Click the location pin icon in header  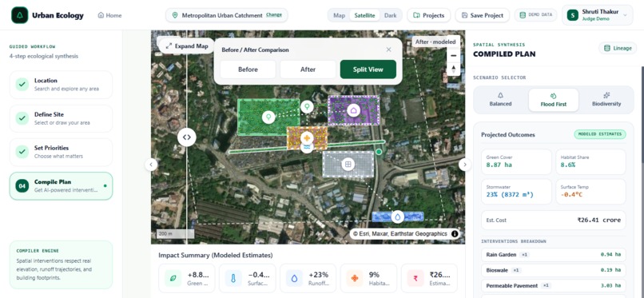pos(175,15)
